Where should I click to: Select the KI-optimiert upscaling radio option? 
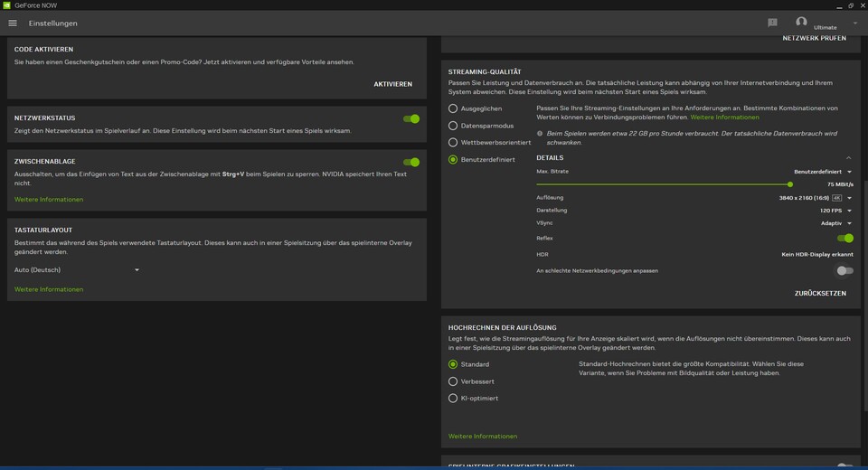[453, 398]
